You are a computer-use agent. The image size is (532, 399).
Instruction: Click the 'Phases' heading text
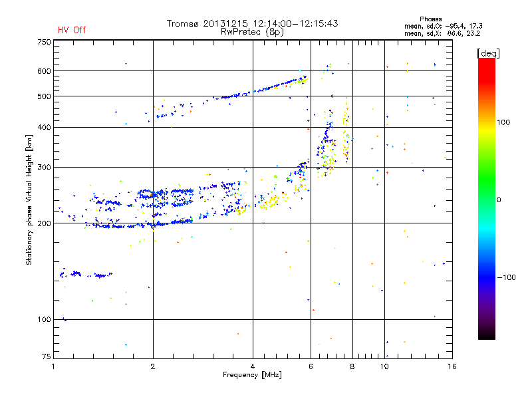[x=430, y=19]
